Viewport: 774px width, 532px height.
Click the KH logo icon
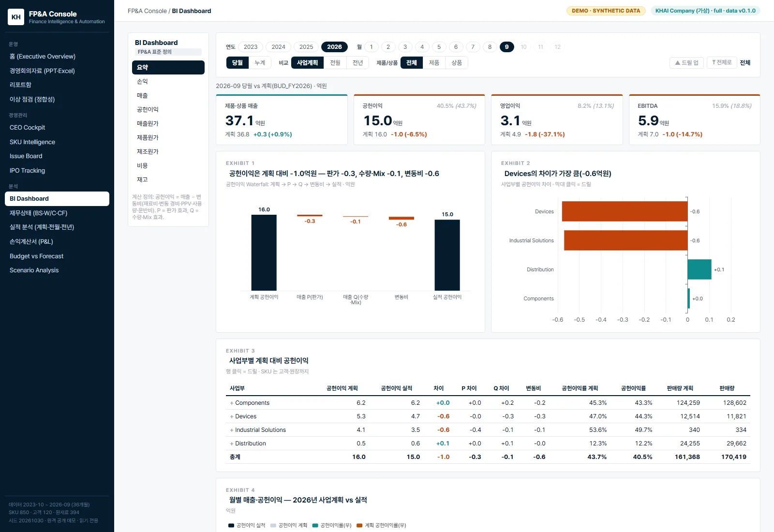(16, 17)
